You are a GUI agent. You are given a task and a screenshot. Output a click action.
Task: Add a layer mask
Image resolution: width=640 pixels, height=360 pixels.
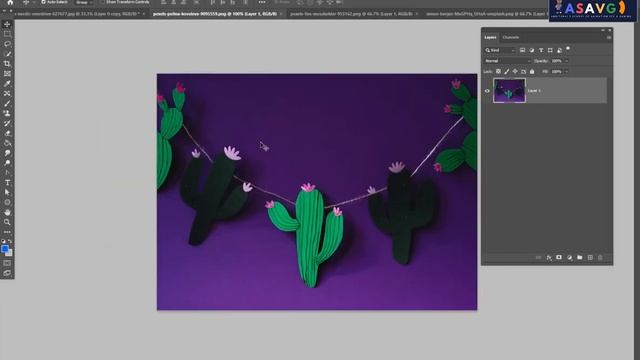click(x=559, y=258)
